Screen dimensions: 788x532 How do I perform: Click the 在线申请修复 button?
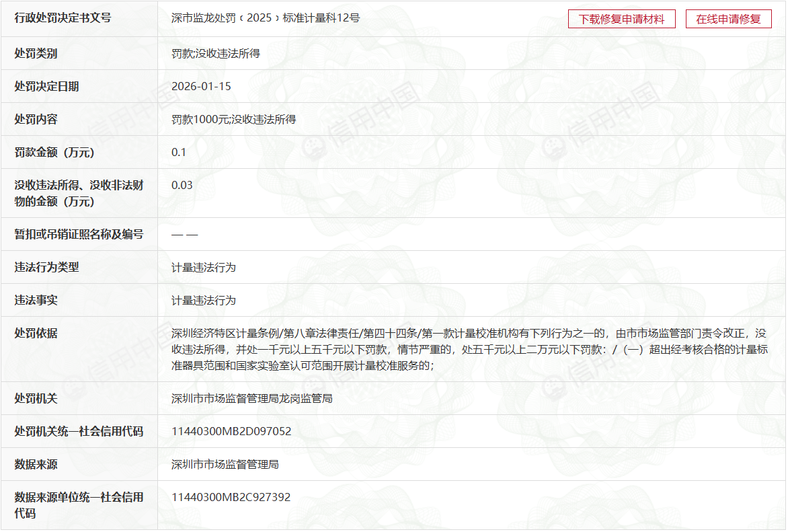728,19
